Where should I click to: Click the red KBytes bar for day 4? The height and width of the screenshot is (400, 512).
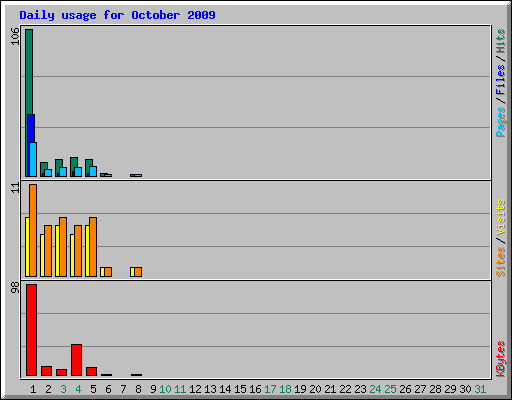(x=76, y=360)
